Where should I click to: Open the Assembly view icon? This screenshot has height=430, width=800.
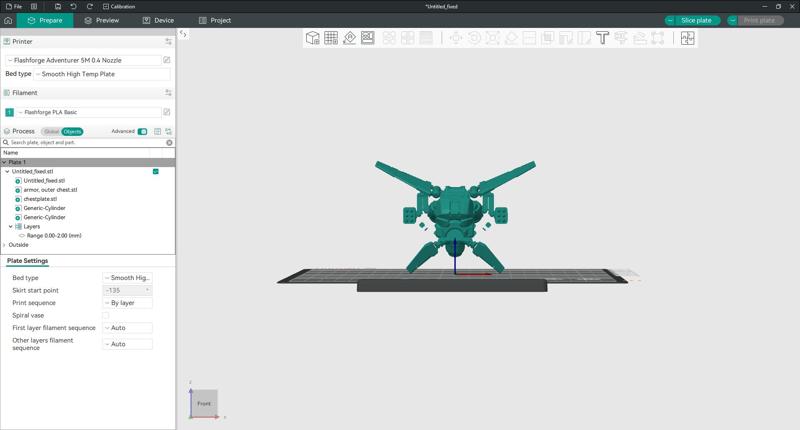(687, 38)
